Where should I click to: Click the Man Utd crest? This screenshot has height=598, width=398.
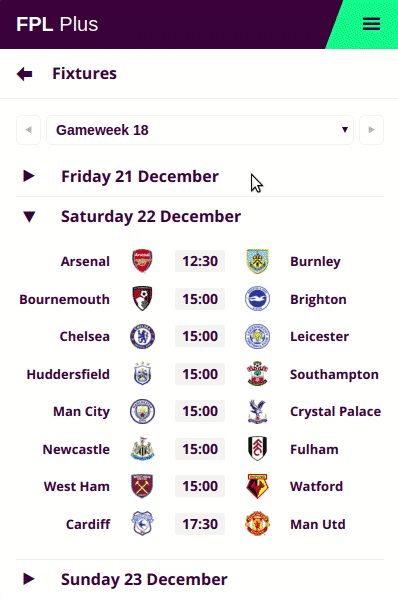coord(257,524)
